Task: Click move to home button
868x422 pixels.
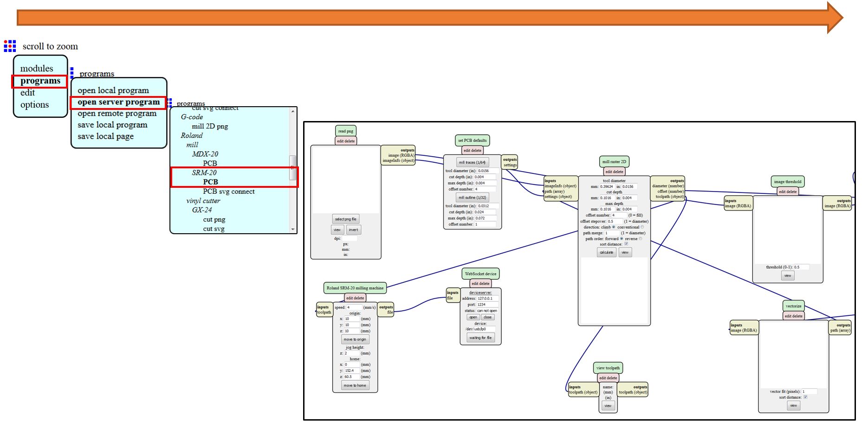Action: point(355,385)
